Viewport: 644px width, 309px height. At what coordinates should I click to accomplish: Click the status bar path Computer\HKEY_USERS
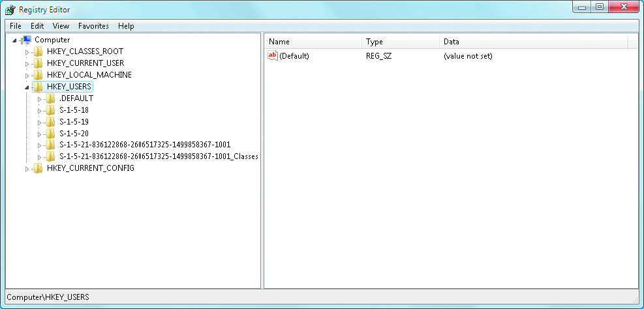coord(48,297)
